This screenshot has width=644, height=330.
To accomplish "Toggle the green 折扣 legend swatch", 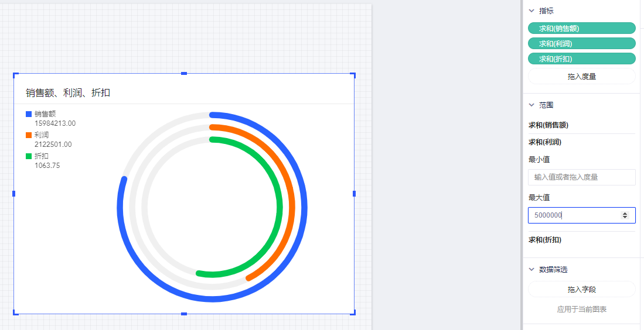I will click(x=29, y=156).
